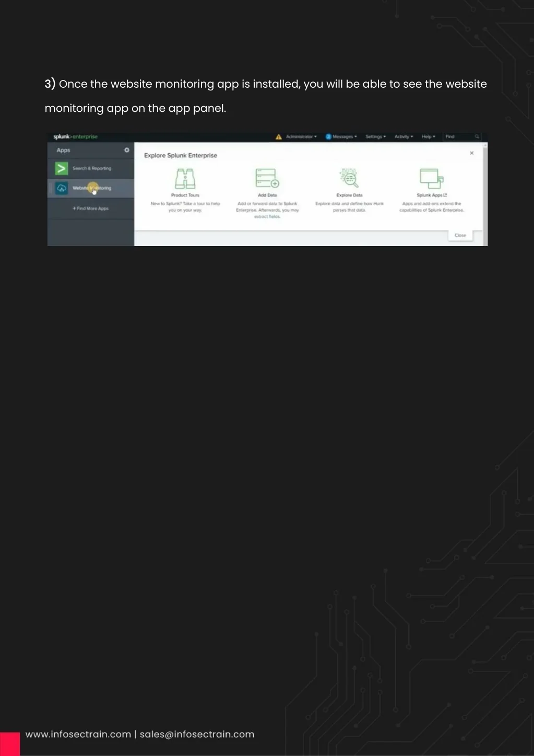Expand the Messages dropdown
Screen dimensions: 534x756
[345, 137]
